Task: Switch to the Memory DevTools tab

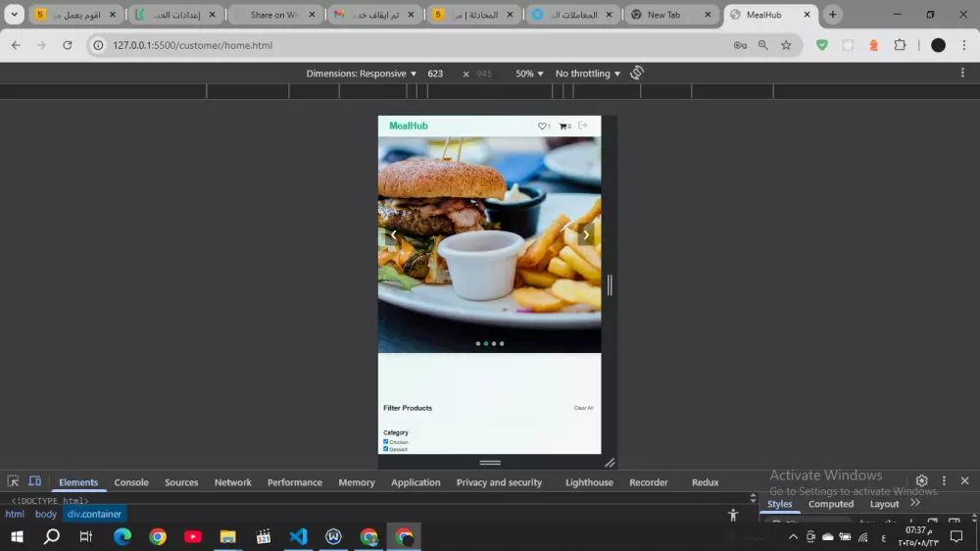Action: [357, 482]
